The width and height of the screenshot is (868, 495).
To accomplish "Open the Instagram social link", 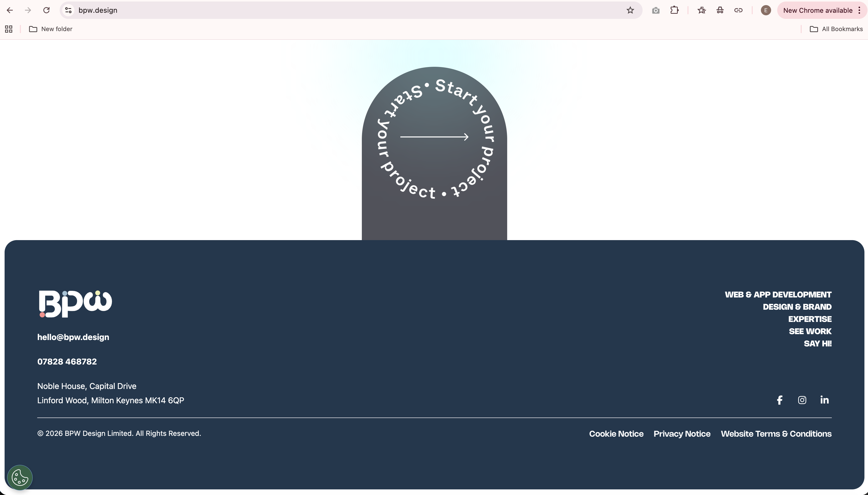I will click(802, 400).
